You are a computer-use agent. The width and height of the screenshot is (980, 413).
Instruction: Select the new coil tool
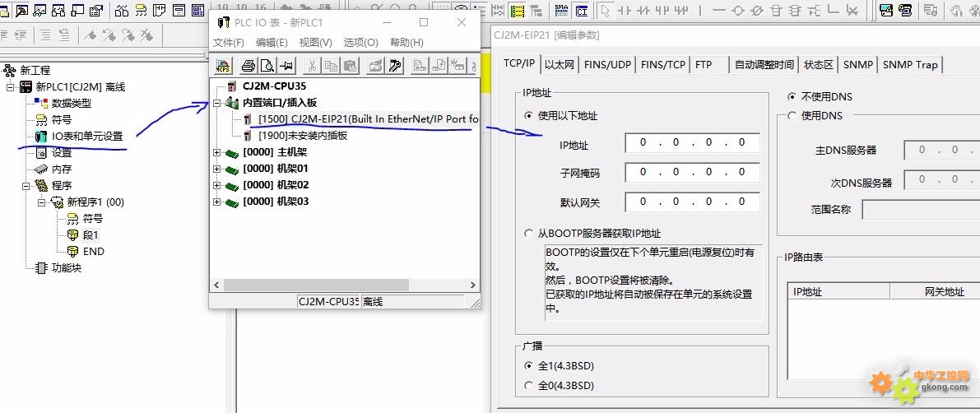point(738,11)
